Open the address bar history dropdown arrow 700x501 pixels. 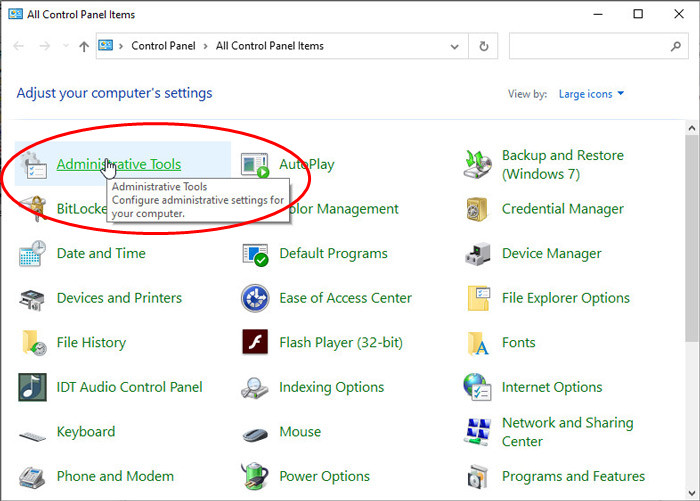tap(456, 46)
